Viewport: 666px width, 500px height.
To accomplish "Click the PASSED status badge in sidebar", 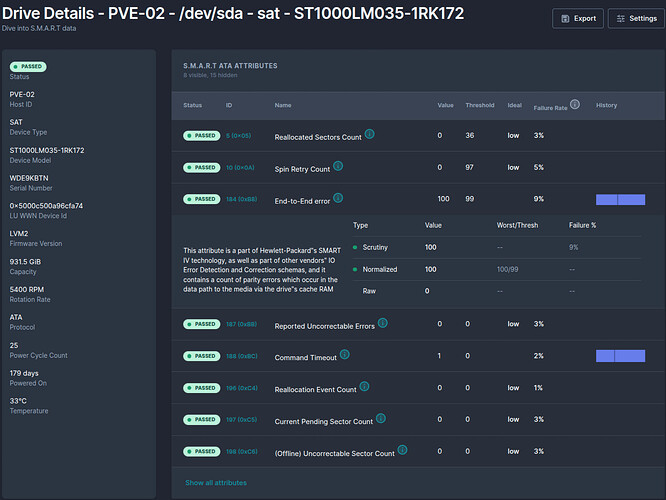I will [x=28, y=66].
